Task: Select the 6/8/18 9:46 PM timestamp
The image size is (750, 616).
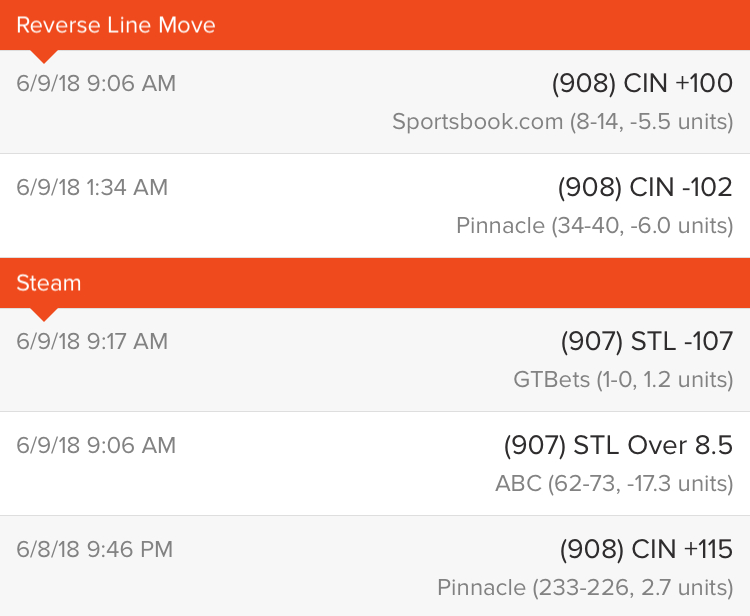Action: click(95, 550)
